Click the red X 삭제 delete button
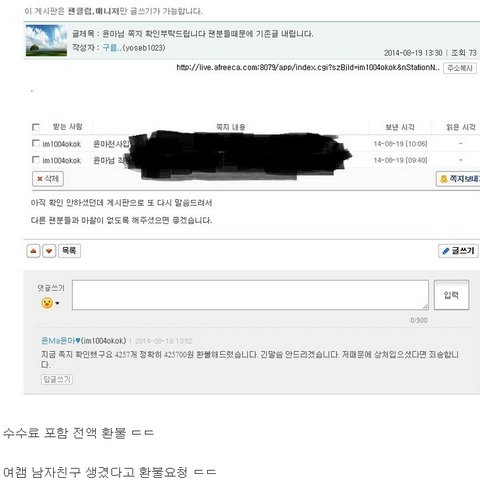The width and height of the screenshot is (480, 485). tap(48, 179)
